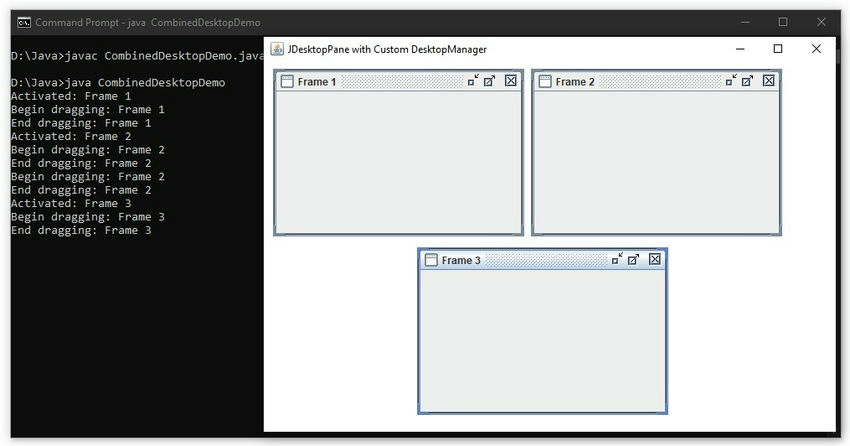The width and height of the screenshot is (850, 446).
Task: Click the Frame 3 system menu icon
Action: (x=431, y=260)
